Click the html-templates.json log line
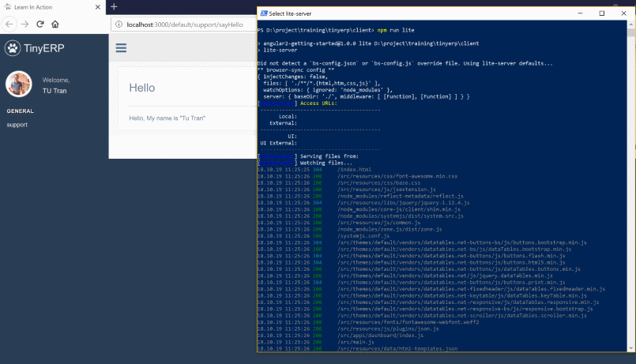Image resolution: width=636 pixels, height=364 pixels. [x=357, y=348]
